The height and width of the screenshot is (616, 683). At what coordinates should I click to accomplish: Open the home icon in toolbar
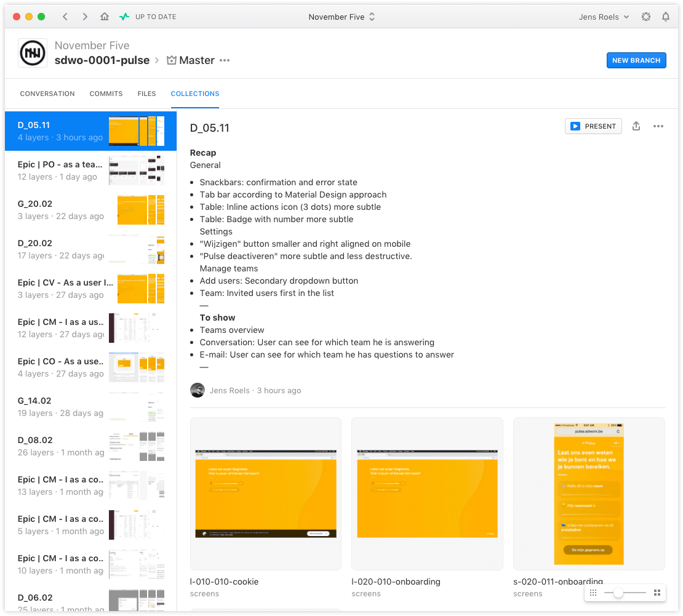(105, 17)
